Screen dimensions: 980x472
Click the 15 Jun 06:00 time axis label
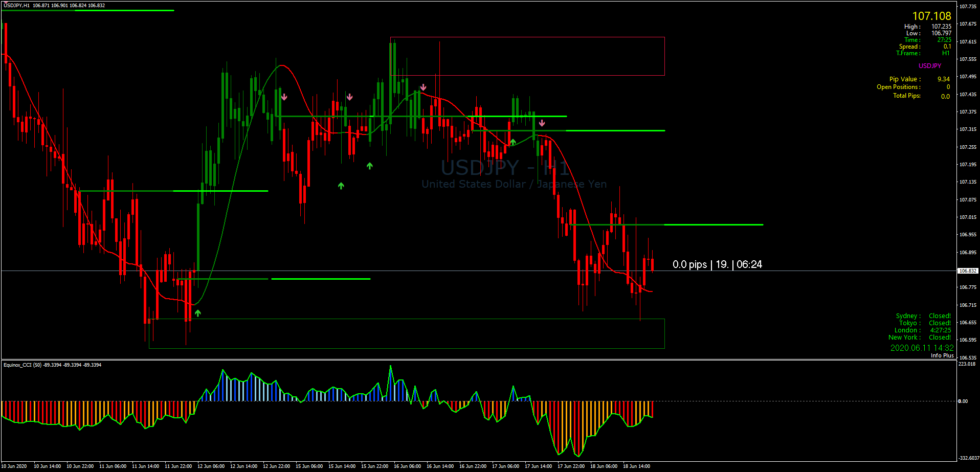309,466
